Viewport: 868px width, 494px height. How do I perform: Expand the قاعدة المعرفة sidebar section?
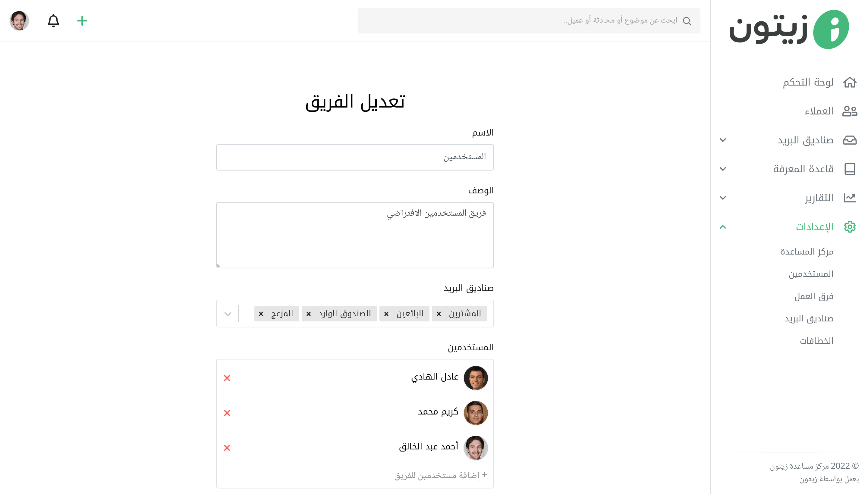(x=723, y=169)
